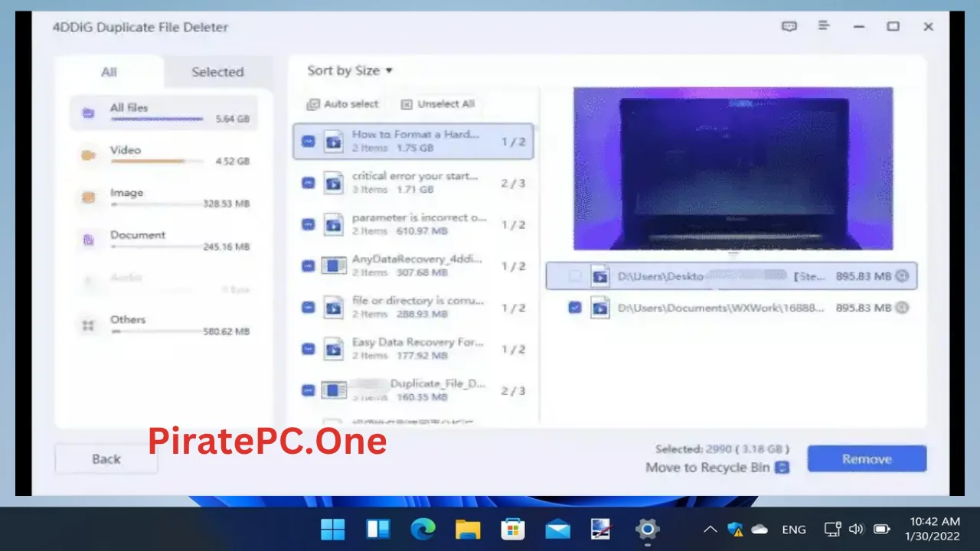Click the locate icon on D:\Users\Deskto row
Screen dimensions: 980x551
[902, 276]
